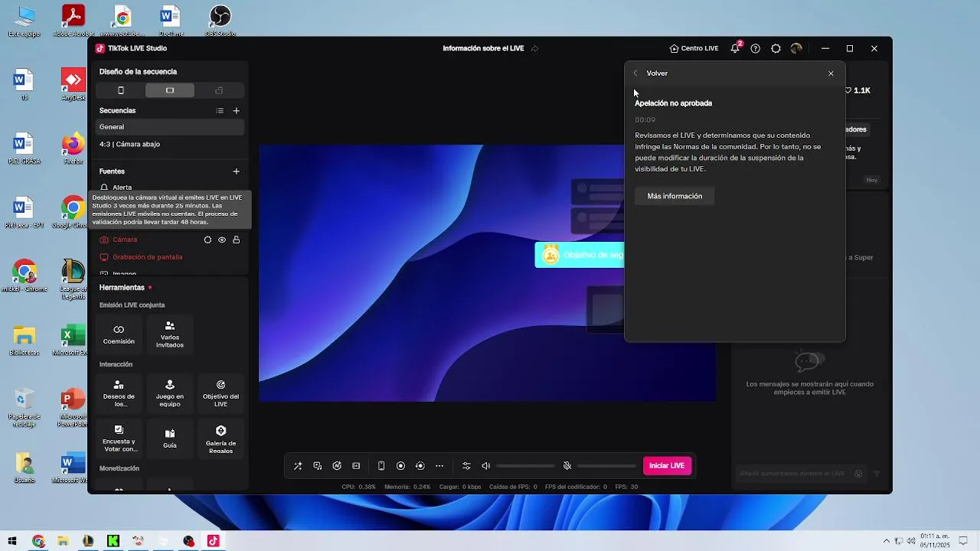Click the mobile preview phone icon in bottom bar
This screenshot has width=980, height=551.
point(381,466)
